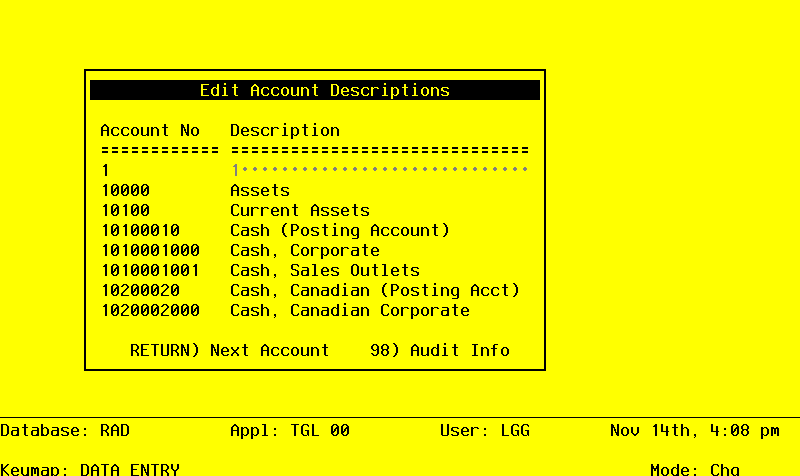Select account number 10200020
This screenshot has height=476, width=800.
pyautogui.click(x=140, y=290)
